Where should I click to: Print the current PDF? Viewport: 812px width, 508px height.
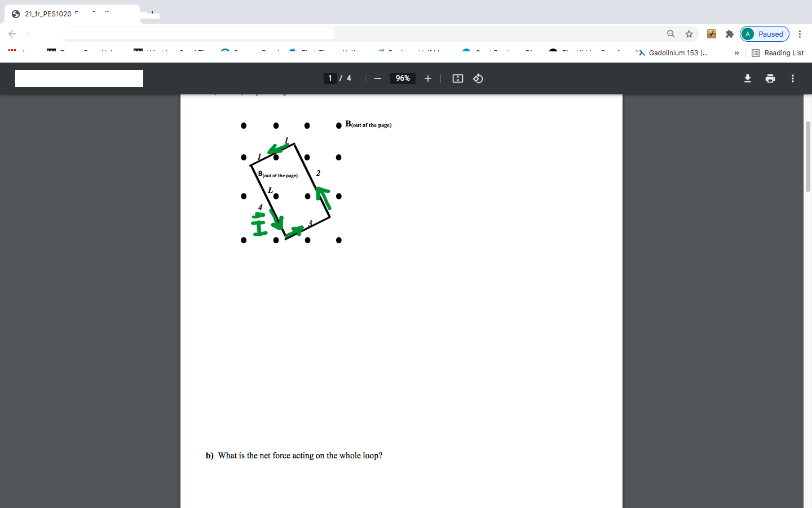click(770, 78)
